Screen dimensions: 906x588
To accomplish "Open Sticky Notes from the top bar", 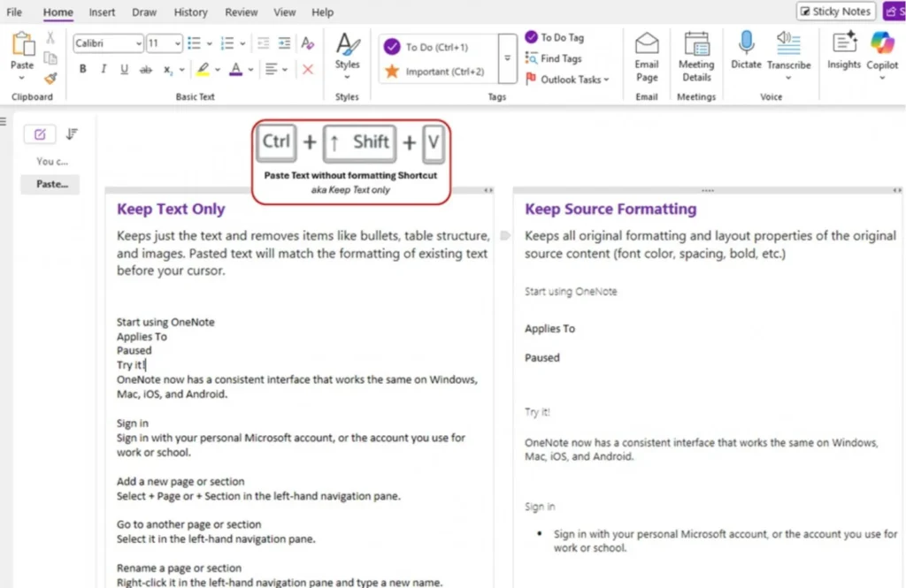I will (834, 11).
